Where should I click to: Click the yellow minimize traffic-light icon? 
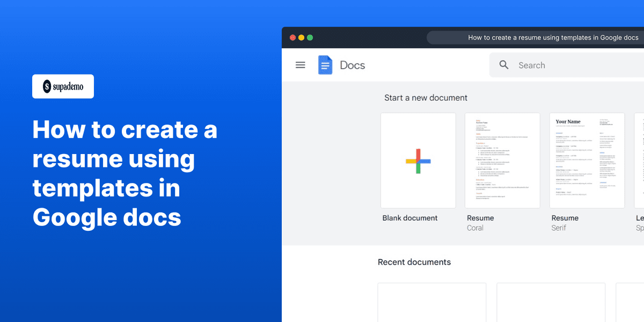pyautogui.click(x=301, y=38)
